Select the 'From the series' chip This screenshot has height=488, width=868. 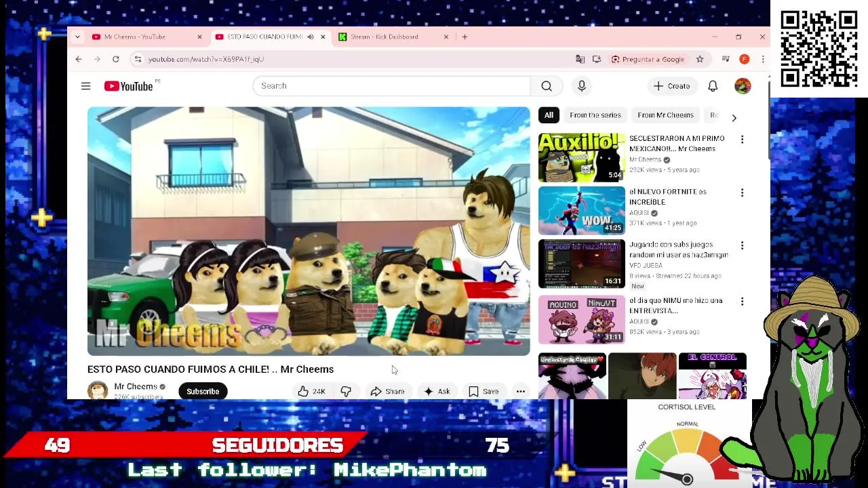point(595,115)
